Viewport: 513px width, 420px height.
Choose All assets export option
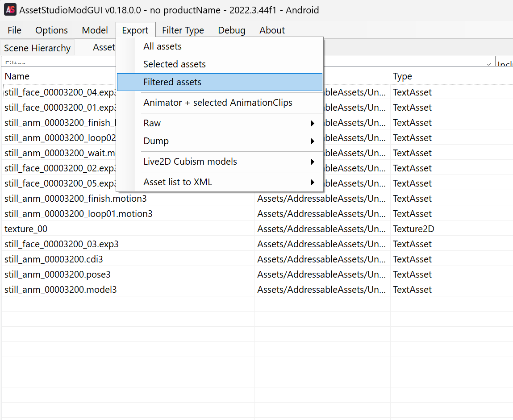(x=220, y=46)
